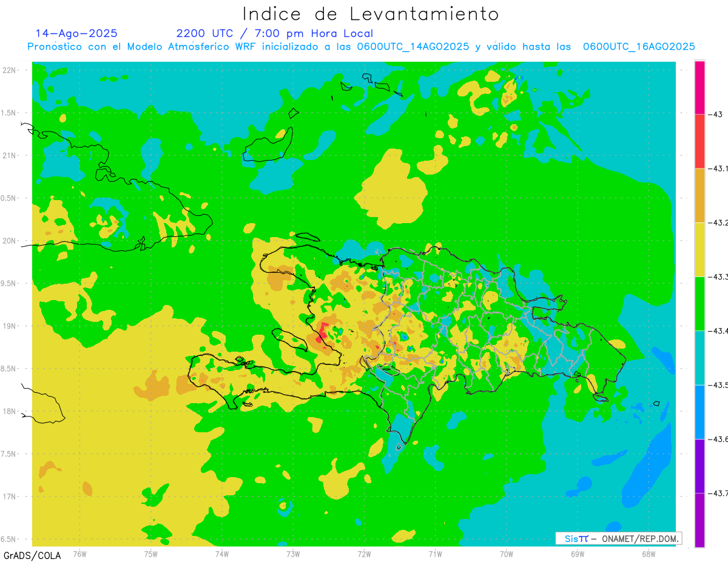Click the '69W' longitude label
Image resolution: width=728 pixels, height=562 pixels.
578,554
